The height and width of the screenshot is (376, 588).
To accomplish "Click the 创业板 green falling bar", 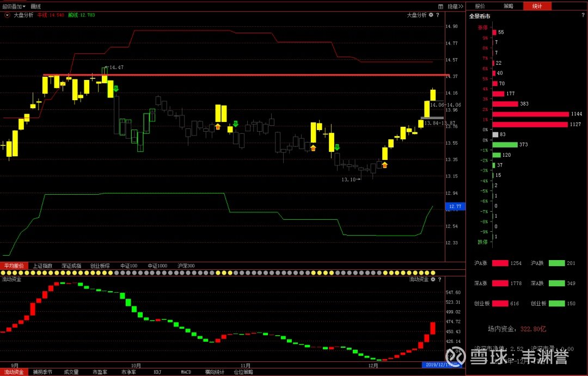I will (556, 303).
